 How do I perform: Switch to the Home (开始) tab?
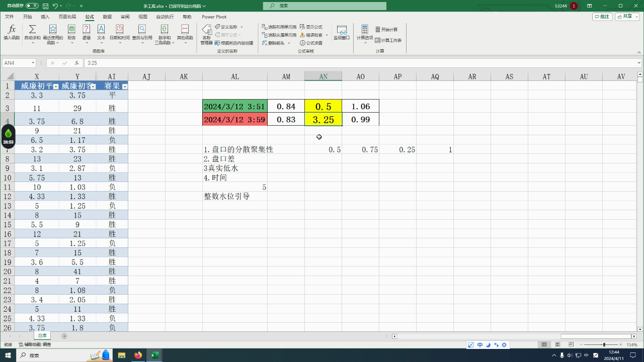27,17
